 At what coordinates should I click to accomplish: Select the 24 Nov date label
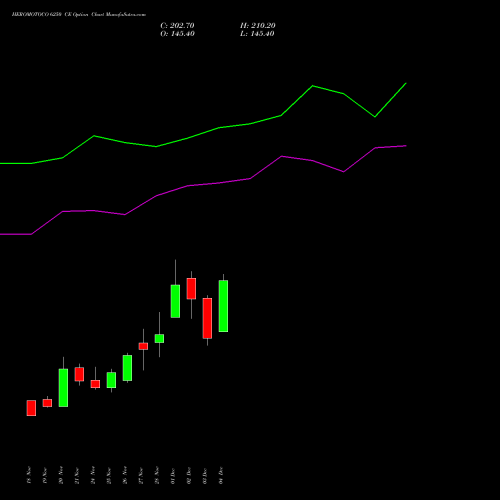[x=93, y=475]
